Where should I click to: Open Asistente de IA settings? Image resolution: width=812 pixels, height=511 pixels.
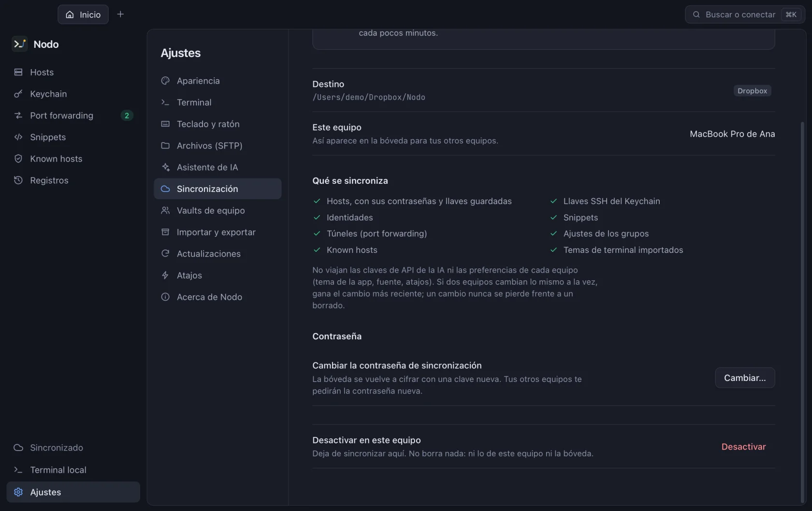tap(217, 167)
